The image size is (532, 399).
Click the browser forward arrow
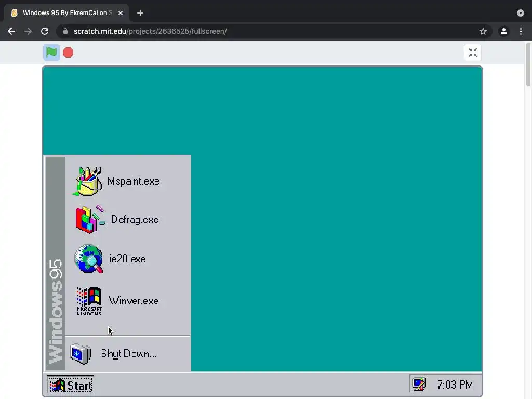[x=28, y=31]
